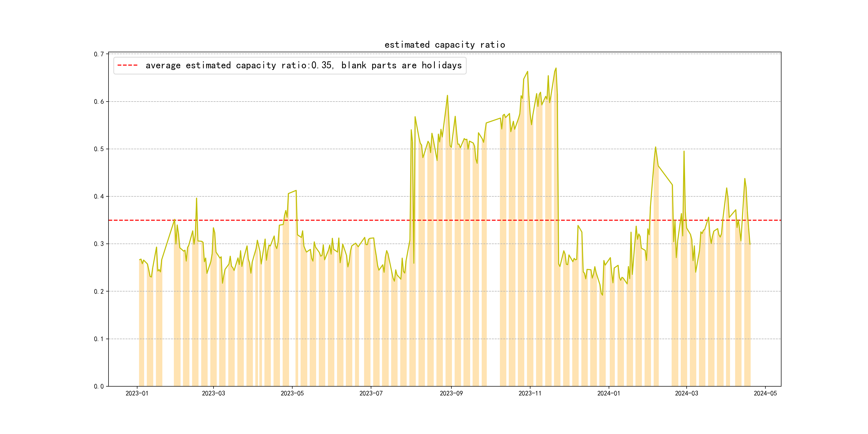
Task: Select the 0.5 y-axis tick label
Action: pyautogui.click(x=99, y=149)
